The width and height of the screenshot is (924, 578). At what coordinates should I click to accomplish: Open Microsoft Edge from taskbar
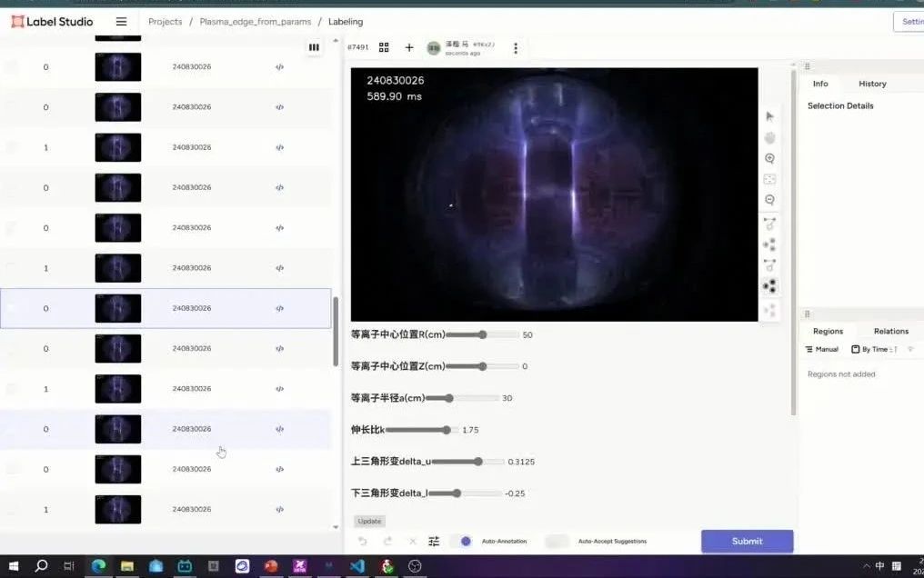(x=98, y=566)
